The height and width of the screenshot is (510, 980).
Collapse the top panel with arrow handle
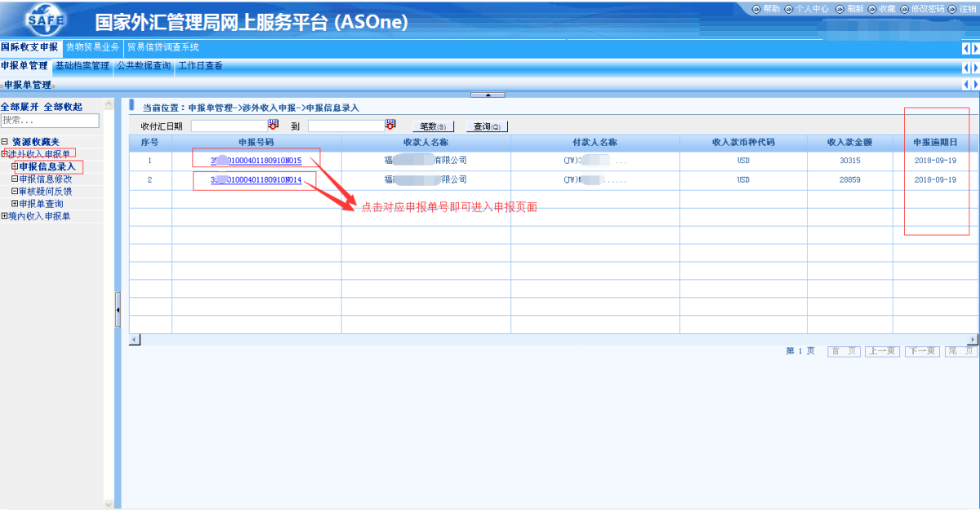point(488,95)
